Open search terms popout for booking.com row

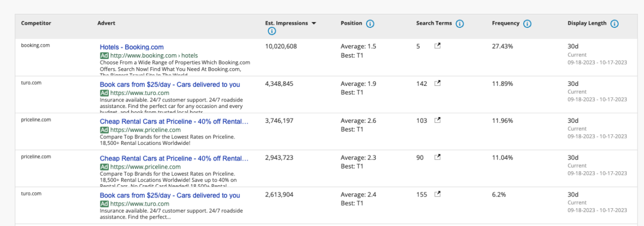click(437, 46)
